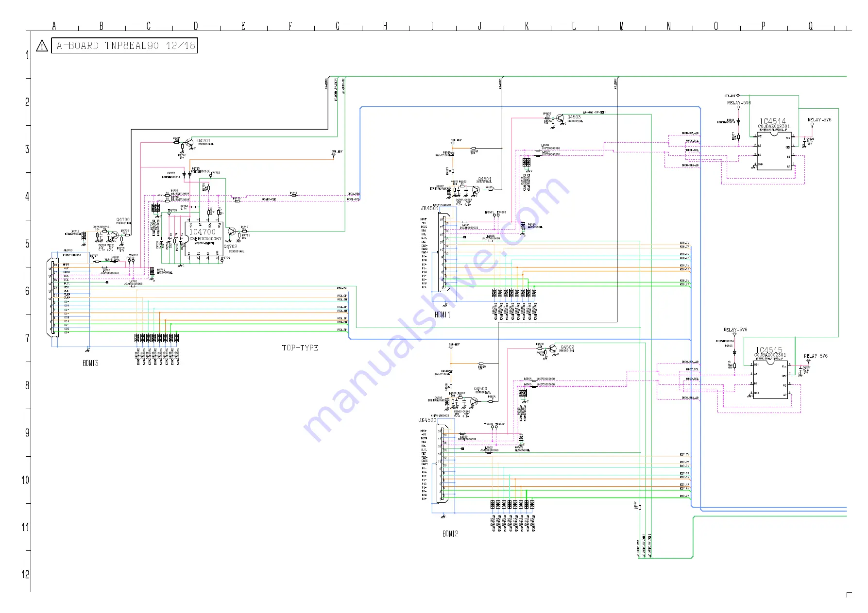Click the Q4701 transistor label
868x613 pixels.
[204, 141]
